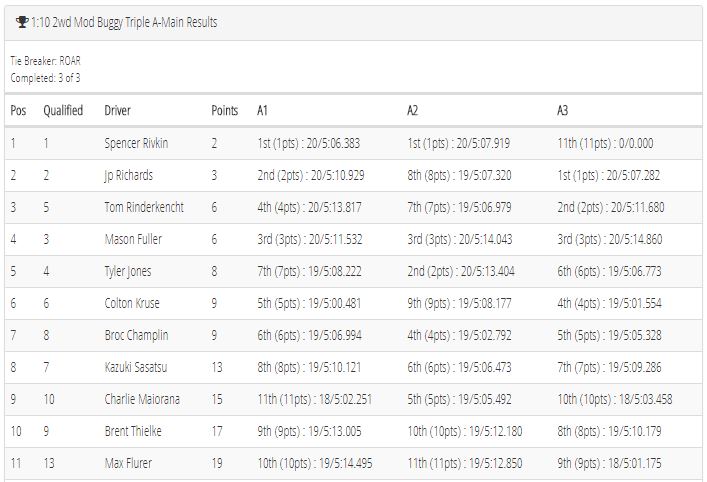This screenshot has width=707, height=482.
Task: Click Charlie Maiorana's name
Action: [142, 399]
